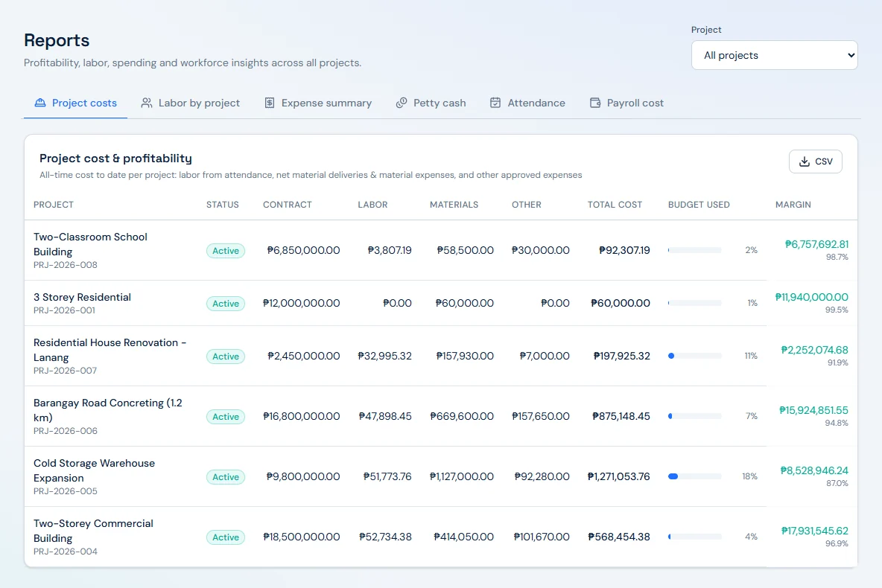The width and height of the screenshot is (882, 588).
Task: Click project code PRJ-2026-007
Action: [66, 371]
